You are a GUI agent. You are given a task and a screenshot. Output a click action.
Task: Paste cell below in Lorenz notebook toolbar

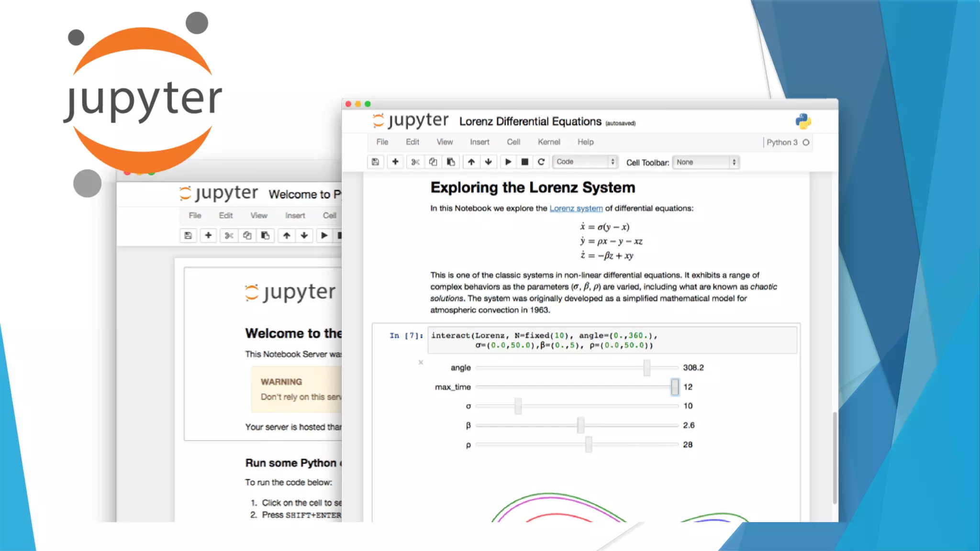tap(451, 162)
